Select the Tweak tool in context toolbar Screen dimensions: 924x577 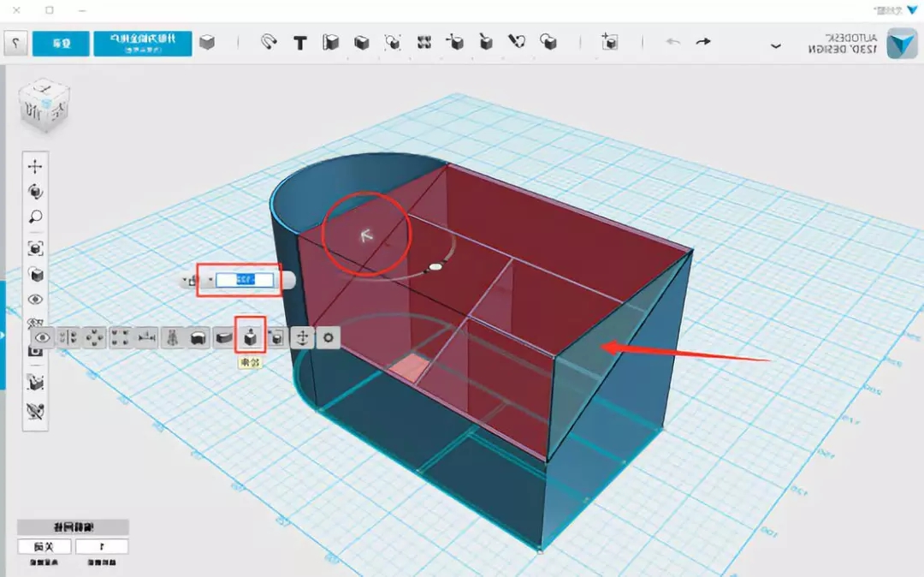click(224, 337)
